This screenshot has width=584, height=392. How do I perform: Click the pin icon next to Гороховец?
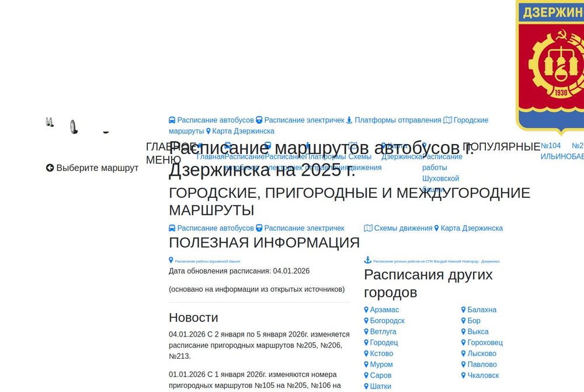(x=463, y=342)
